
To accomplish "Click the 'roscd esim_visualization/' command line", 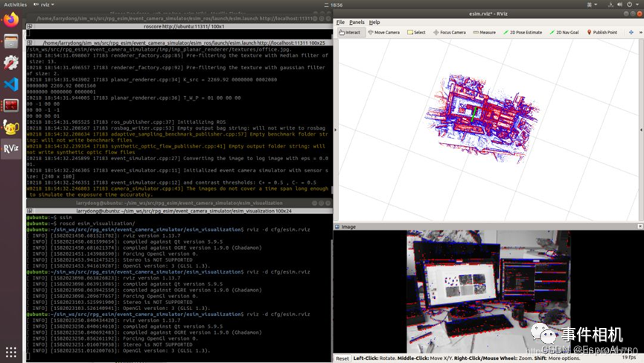I will [x=80, y=223].
